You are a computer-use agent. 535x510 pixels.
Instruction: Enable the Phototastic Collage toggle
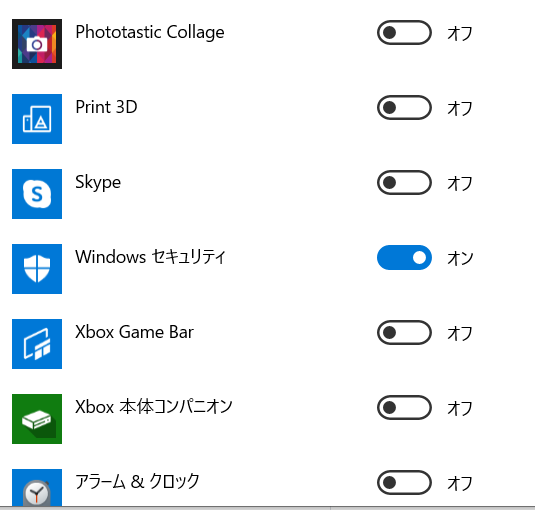point(404,33)
